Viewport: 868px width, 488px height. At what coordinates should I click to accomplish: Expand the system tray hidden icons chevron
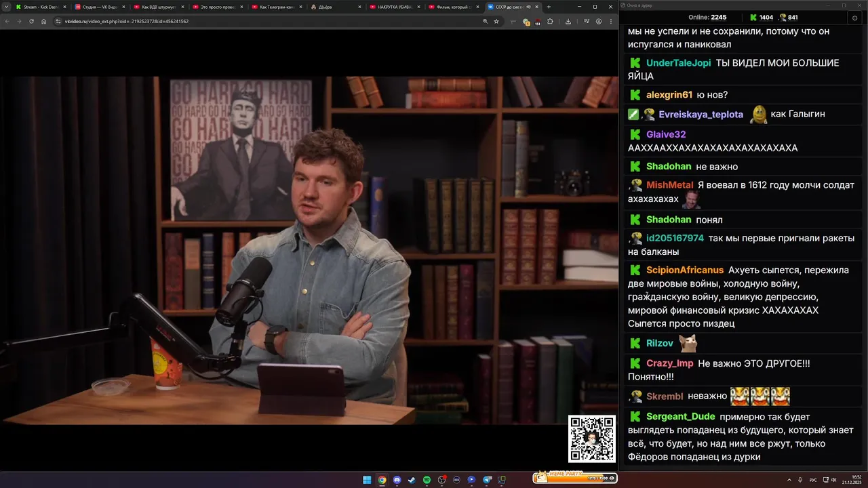tap(789, 480)
